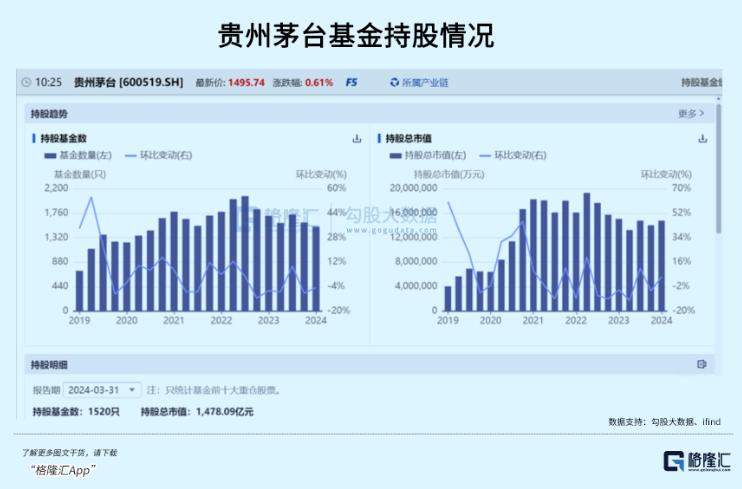The height and width of the screenshot is (489, 742).
Task: Click the 所属产业链 cycle icon
Action: coord(394,82)
